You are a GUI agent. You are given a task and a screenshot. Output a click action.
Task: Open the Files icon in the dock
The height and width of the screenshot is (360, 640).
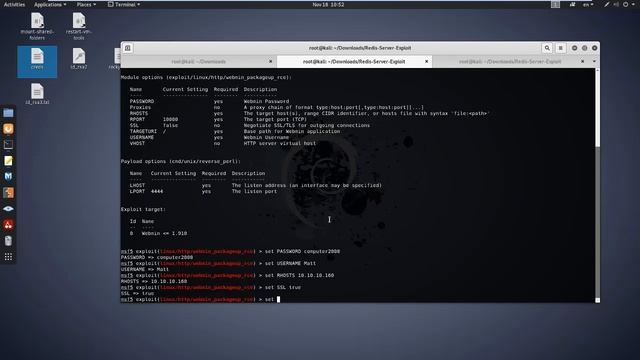click(8, 113)
